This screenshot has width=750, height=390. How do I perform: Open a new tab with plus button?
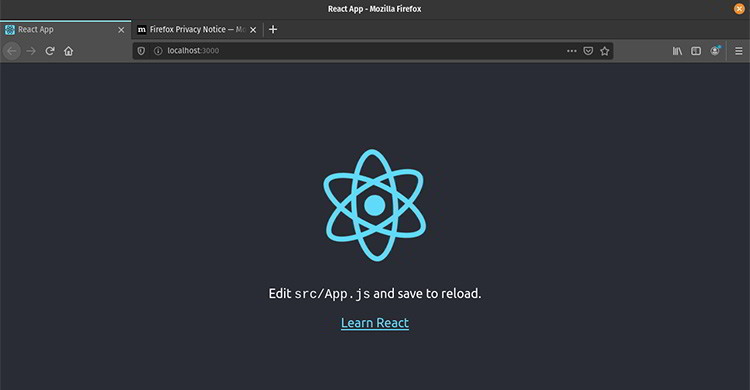tap(273, 29)
